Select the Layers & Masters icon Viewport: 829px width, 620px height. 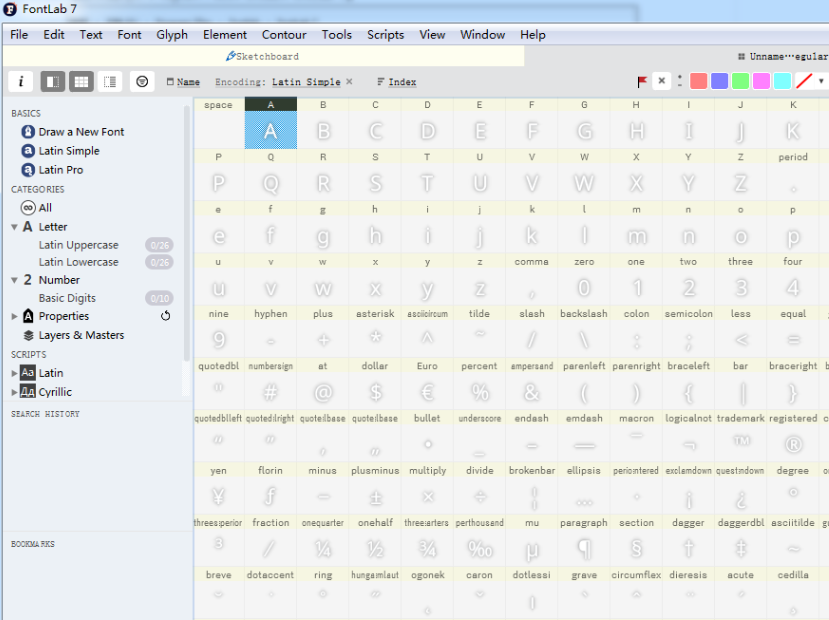pyautogui.click(x=28, y=335)
